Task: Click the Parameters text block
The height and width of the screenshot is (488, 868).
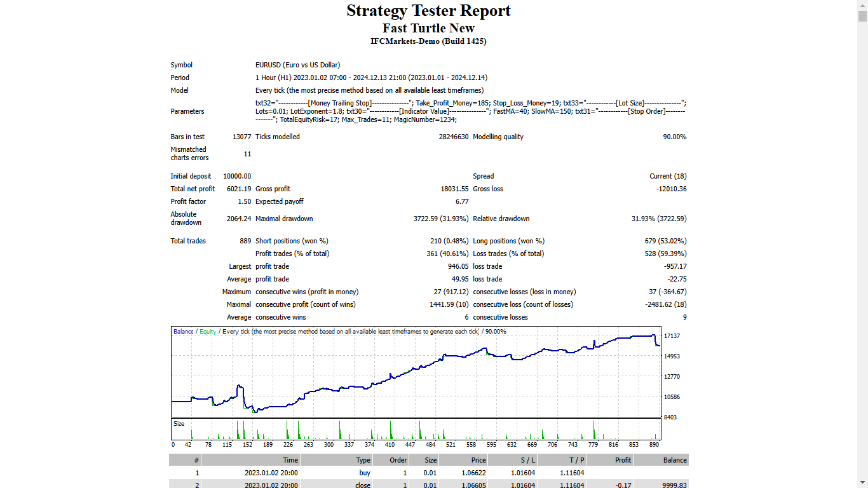Action: coord(471,111)
